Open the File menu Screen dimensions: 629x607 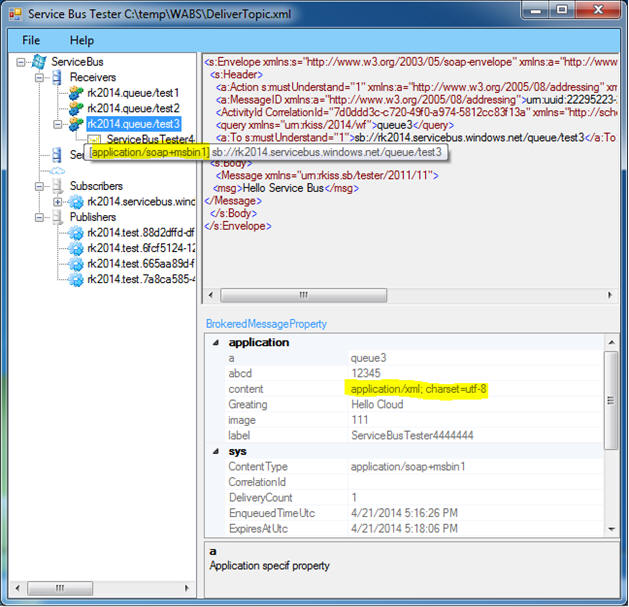click(31, 40)
